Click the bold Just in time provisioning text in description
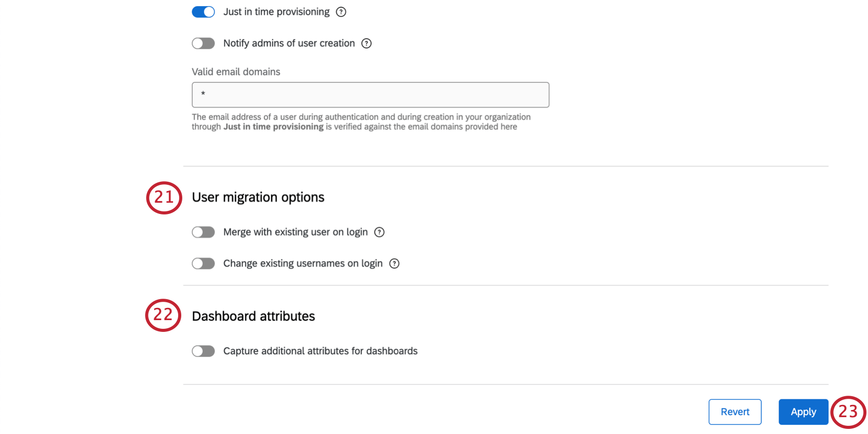 (x=273, y=127)
